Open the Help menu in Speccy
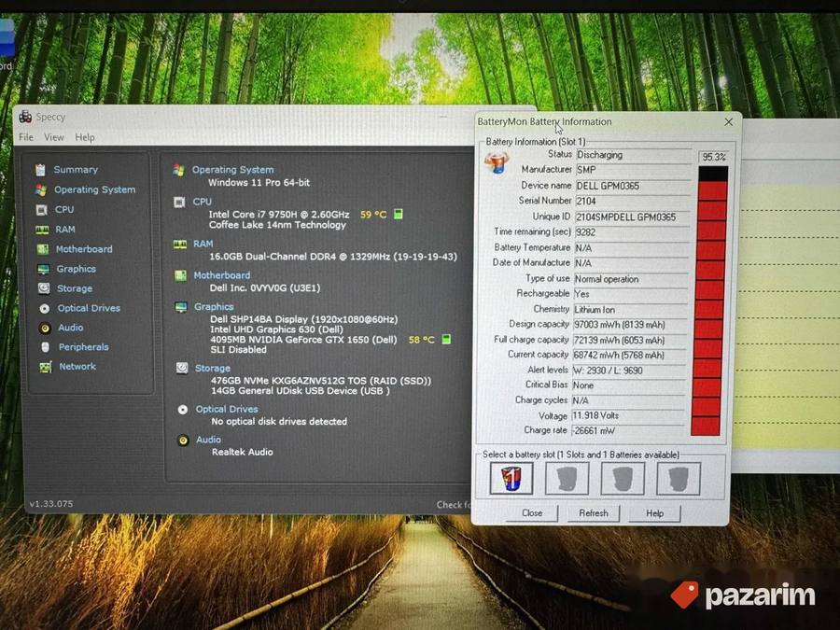The height and width of the screenshot is (630, 840). point(85,138)
